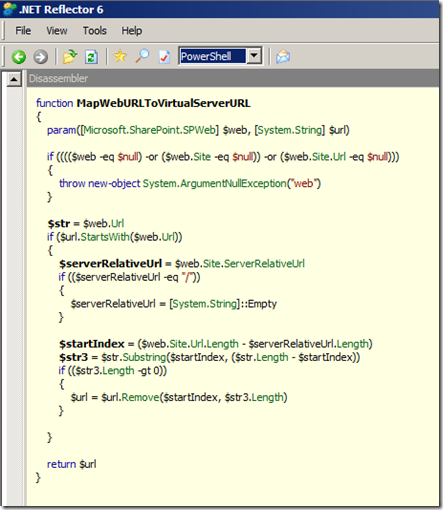
Task: Open an assembly with the folder icon
Action: click(70, 57)
